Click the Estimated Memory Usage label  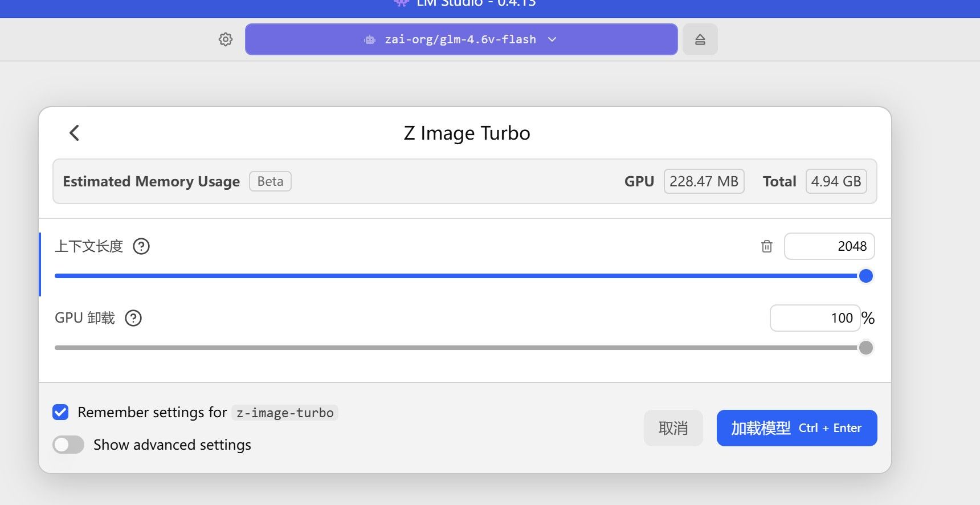point(152,181)
